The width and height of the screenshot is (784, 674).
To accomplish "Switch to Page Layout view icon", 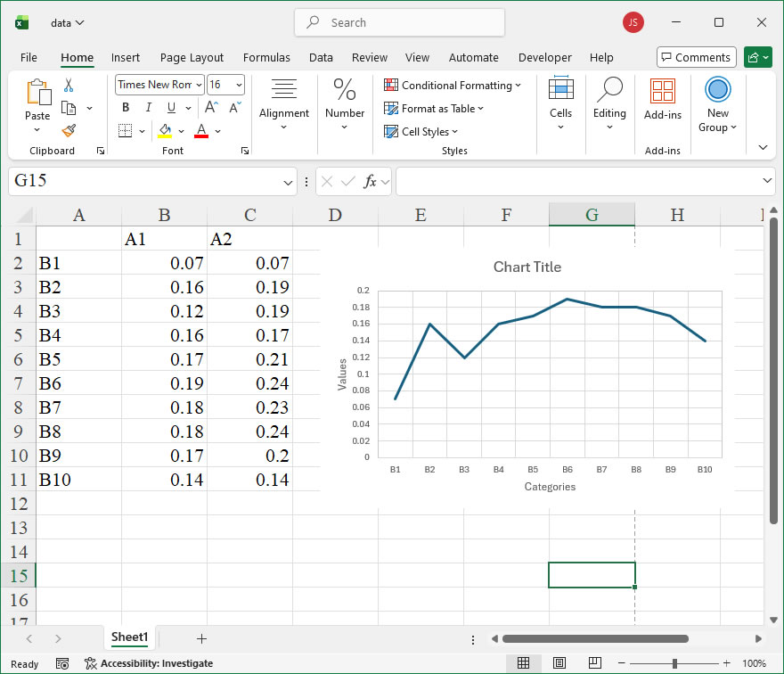I will (x=559, y=663).
